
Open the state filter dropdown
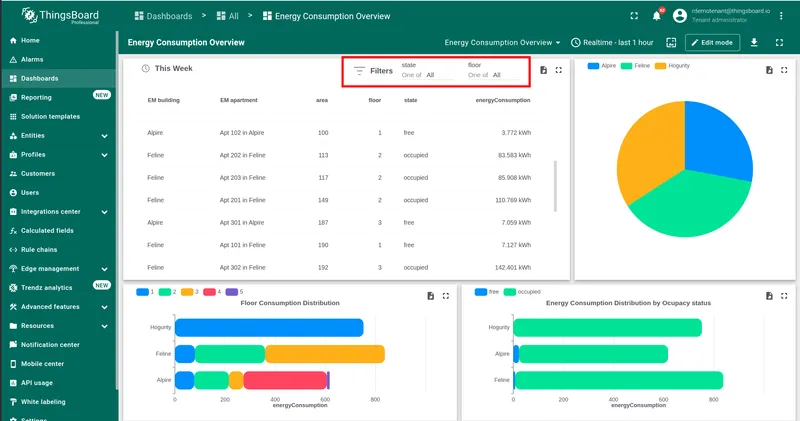pyautogui.click(x=427, y=75)
